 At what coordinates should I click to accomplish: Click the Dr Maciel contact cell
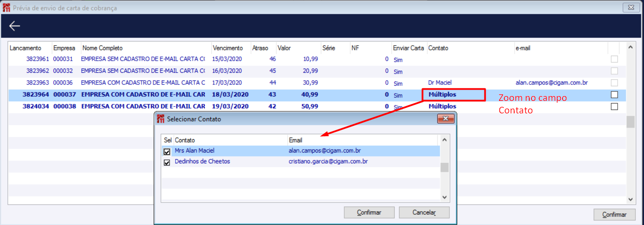point(440,83)
